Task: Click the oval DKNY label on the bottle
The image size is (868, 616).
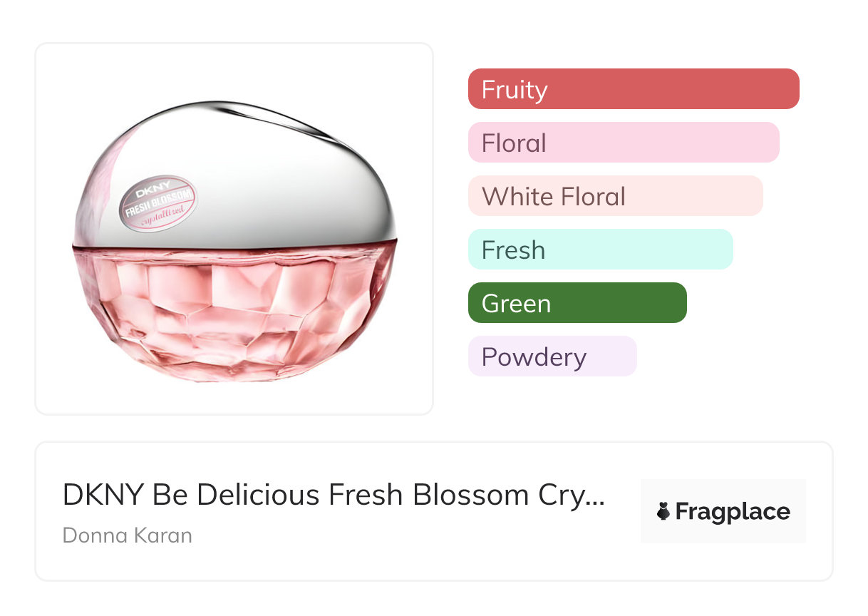Action: pos(157,204)
